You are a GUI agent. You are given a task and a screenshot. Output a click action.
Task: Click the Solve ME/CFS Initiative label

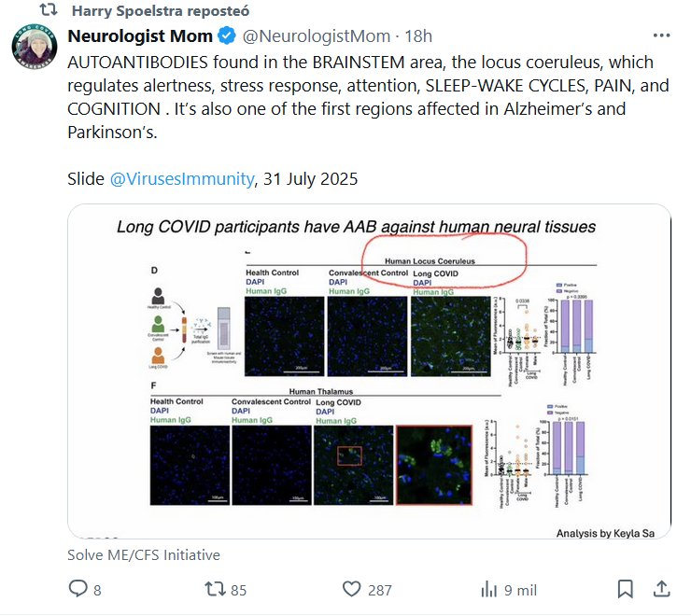tap(144, 554)
